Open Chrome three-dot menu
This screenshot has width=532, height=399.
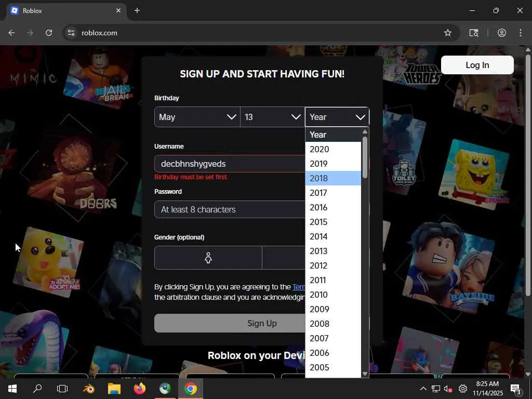click(x=520, y=33)
